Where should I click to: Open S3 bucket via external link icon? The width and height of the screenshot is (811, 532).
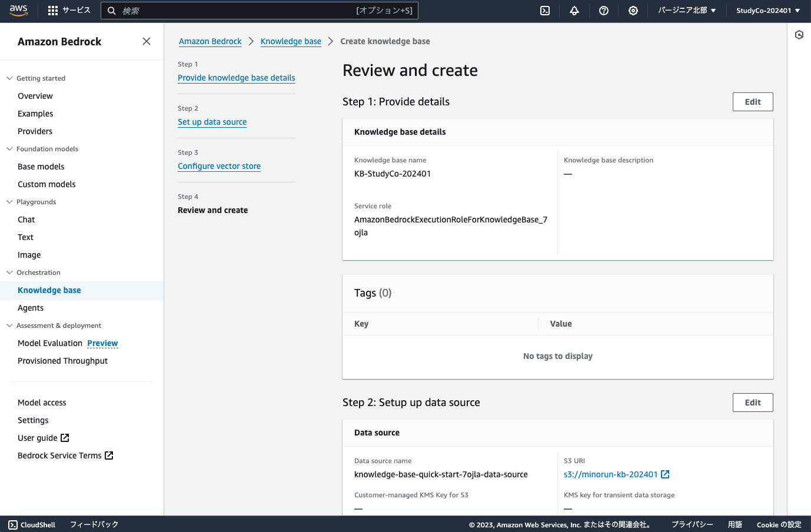coord(664,474)
